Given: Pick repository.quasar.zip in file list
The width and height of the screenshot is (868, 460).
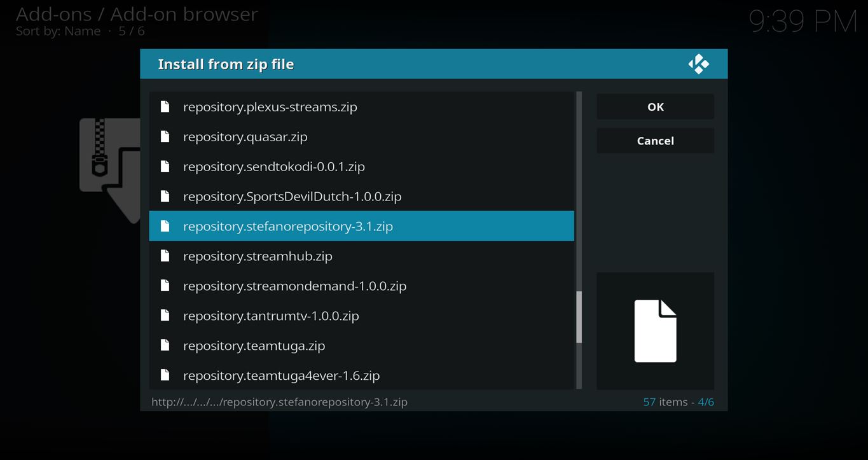Looking at the screenshot, I should pyautogui.click(x=245, y=137).
